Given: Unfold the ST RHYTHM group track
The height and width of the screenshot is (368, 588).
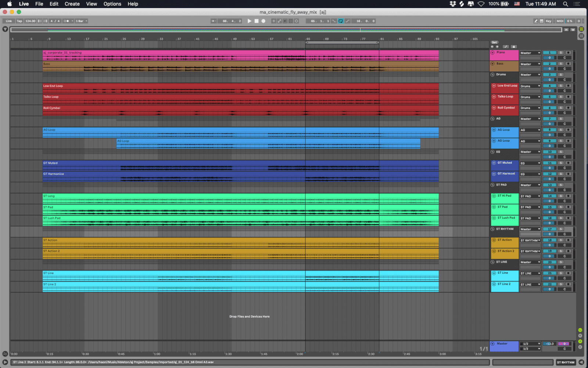Looking at the screenshot, I should coord(492,229).
